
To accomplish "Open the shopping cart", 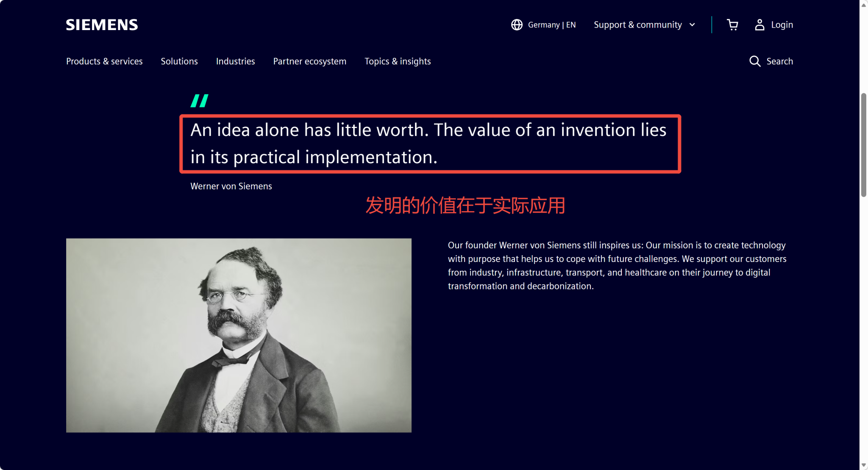I will 732,25.
